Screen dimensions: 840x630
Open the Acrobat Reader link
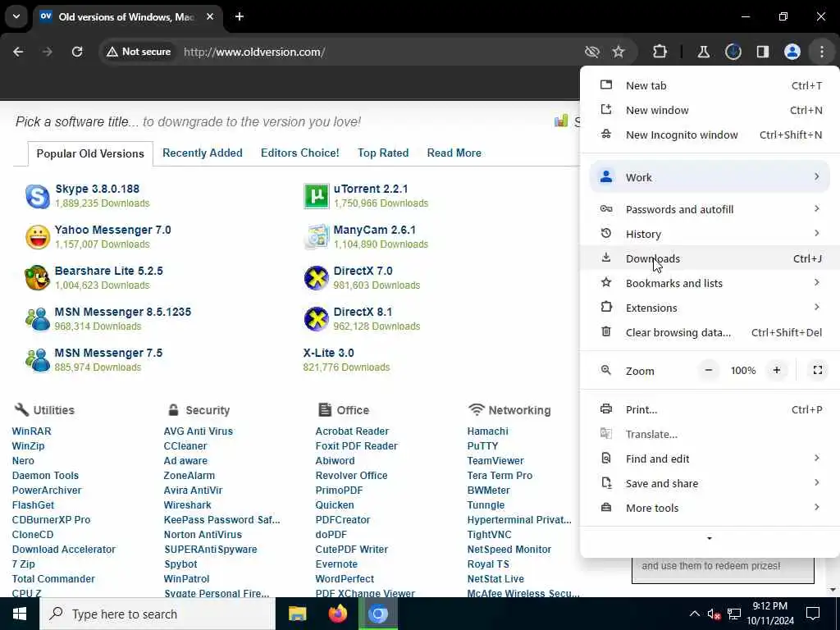point(352,431)
